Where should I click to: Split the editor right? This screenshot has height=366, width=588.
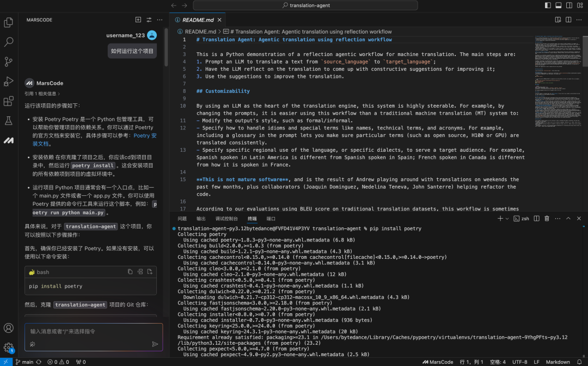click(568, 20)
